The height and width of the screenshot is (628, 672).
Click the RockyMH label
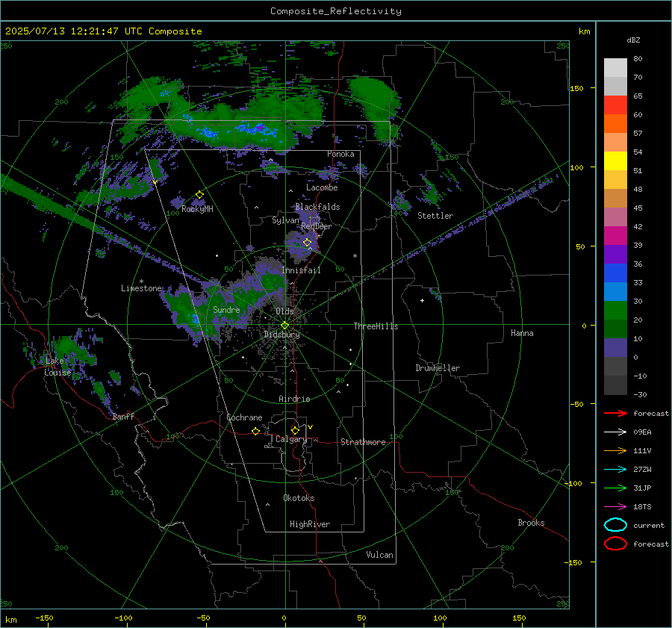pos(197,209)
